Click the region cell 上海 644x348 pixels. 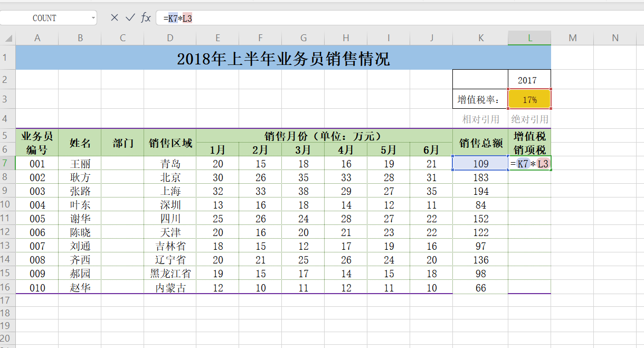click(x=170, y=191)
